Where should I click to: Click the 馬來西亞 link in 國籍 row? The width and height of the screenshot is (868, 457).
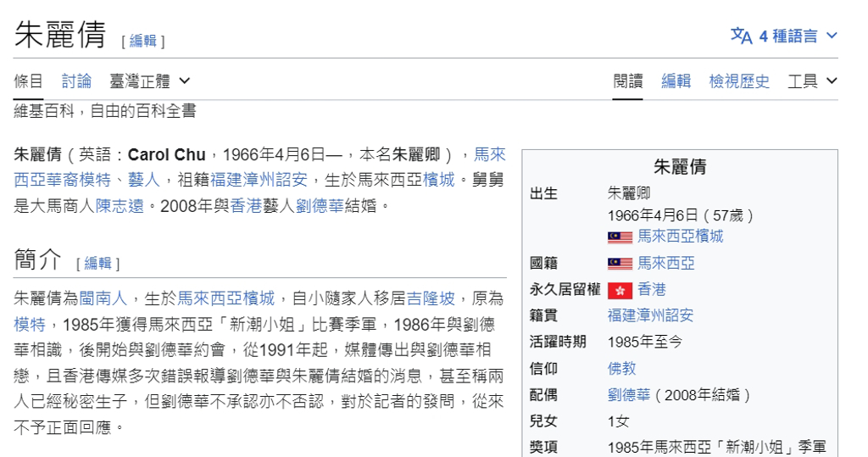[x=666, y=263]
